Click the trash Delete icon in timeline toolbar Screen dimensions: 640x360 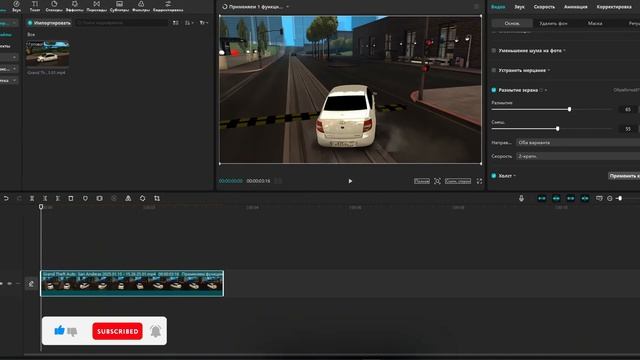[x=71, y=198]
